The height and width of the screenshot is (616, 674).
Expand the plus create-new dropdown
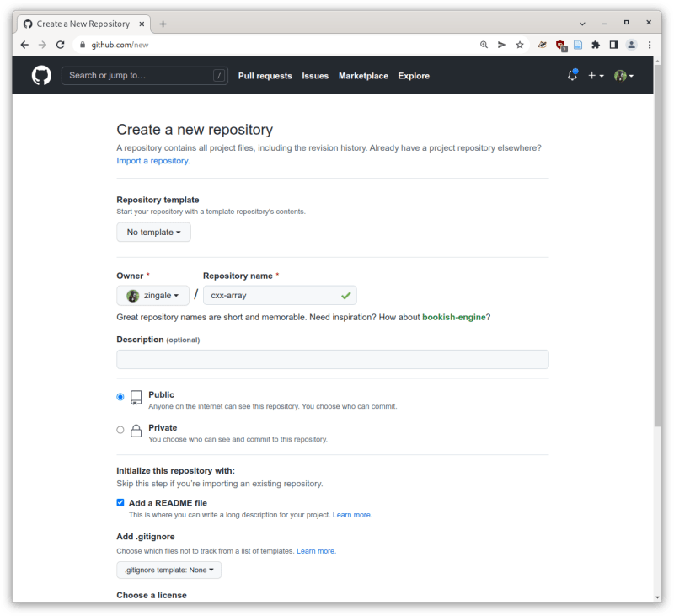point(596,76)
